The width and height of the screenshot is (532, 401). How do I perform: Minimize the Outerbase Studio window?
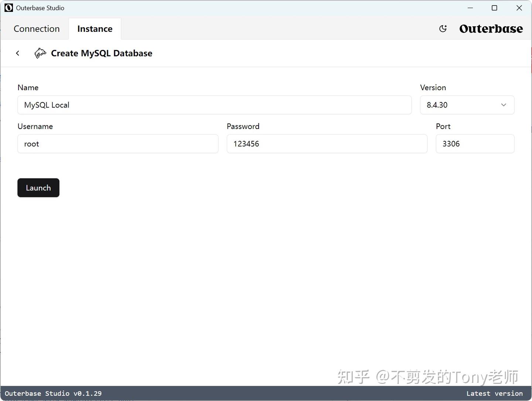click(x=470, y=8)
